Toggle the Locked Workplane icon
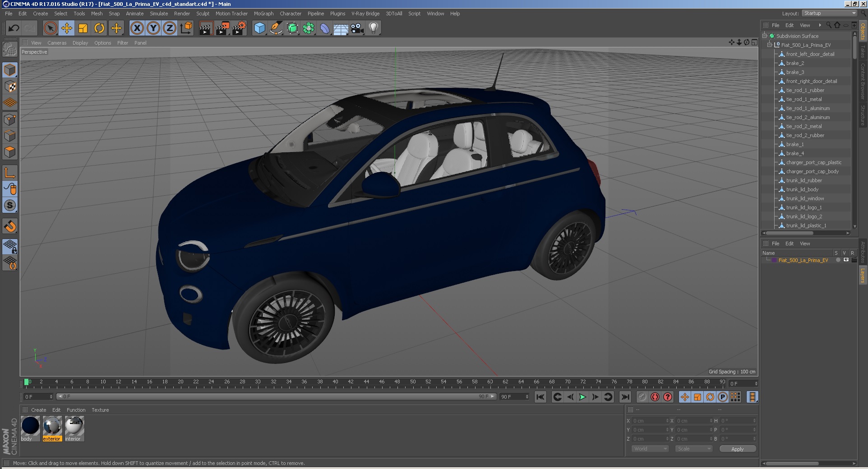 pyautogui.click(x=10, y=246)
